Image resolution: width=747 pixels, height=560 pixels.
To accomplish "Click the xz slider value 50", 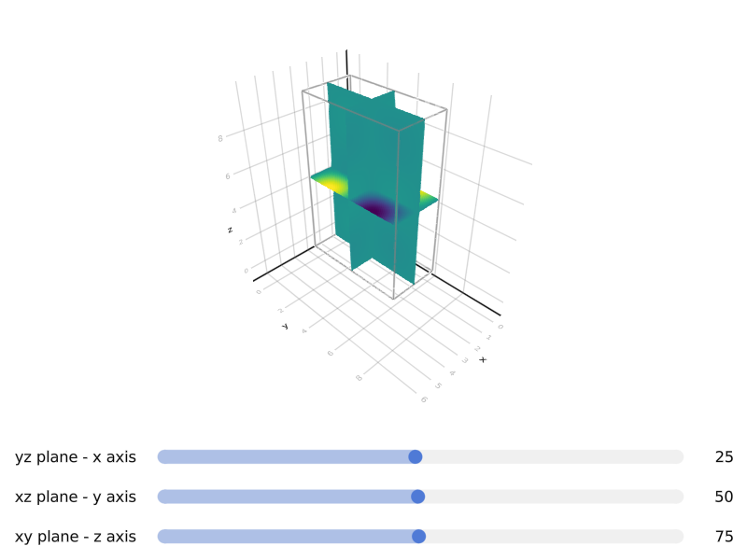I will coord(724,497).
